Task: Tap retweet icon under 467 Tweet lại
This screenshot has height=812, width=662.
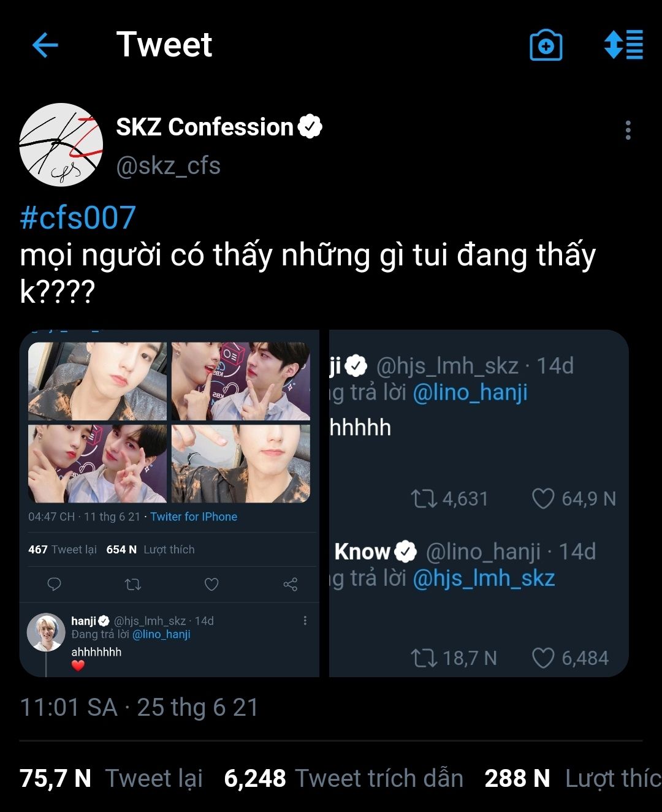Action: (x=133, y=584)
